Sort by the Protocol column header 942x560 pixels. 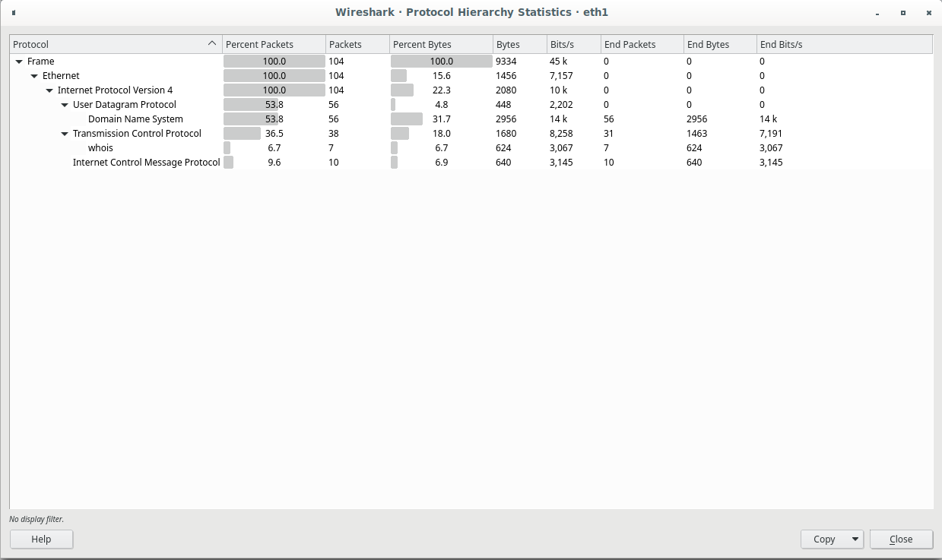coord(116,44)
